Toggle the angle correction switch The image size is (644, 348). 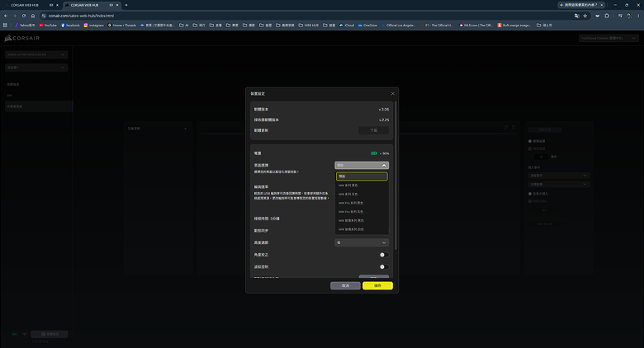[x=384, y=255]
